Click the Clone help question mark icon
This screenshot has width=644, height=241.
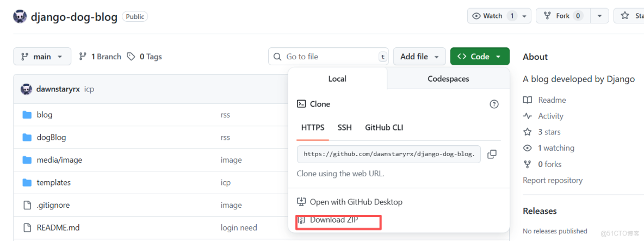pyautogui.click(x=494, y=104)
